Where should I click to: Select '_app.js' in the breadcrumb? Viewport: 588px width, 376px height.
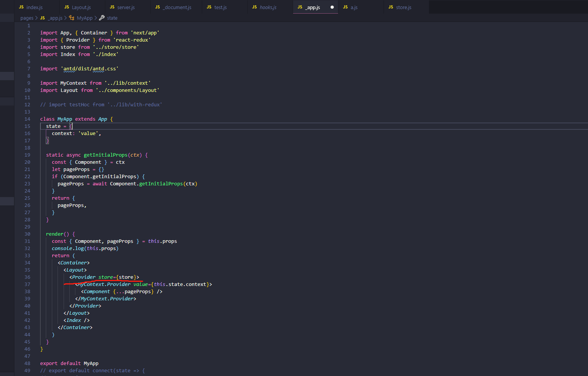[x=55, y=18]
